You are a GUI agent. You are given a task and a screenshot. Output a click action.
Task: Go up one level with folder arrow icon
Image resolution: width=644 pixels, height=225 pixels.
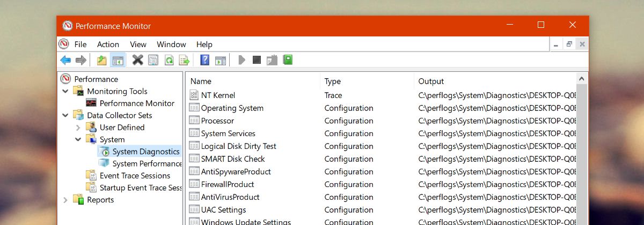(101, 60)
